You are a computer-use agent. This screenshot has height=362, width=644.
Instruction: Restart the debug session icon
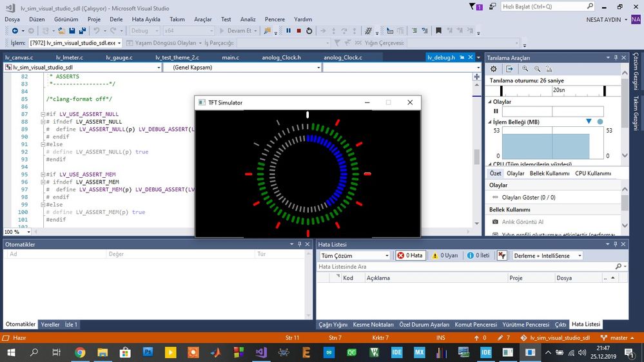309,31
